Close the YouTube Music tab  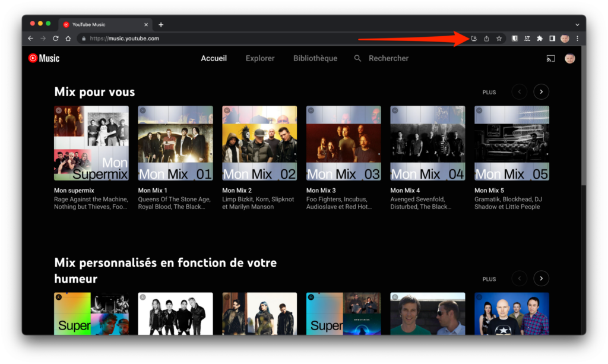coord(146,24)
